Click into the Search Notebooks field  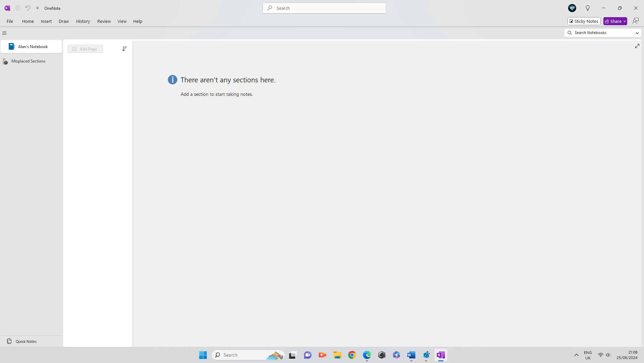[x=603, y=33]
